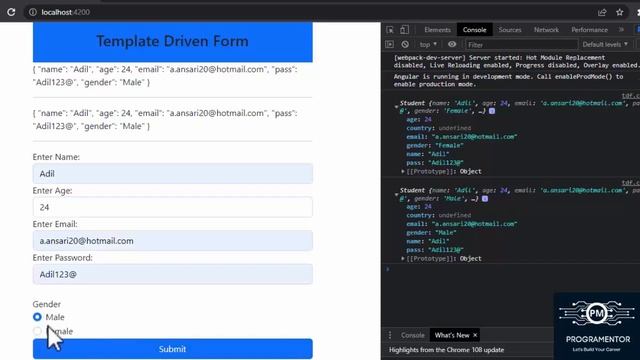Click gender: "Male" property in the second log
640x360 pixels.
(x=431, y=232)
